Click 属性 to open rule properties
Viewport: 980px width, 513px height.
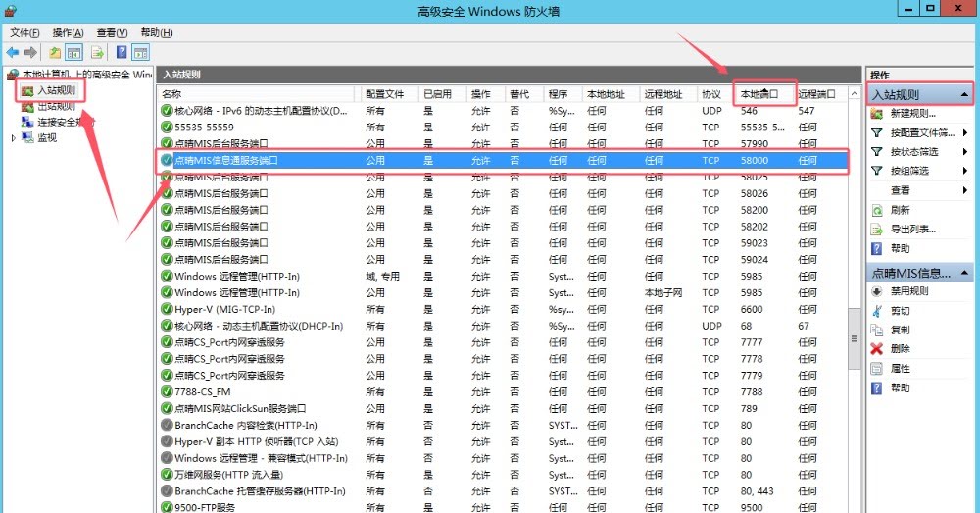[900, 369]
